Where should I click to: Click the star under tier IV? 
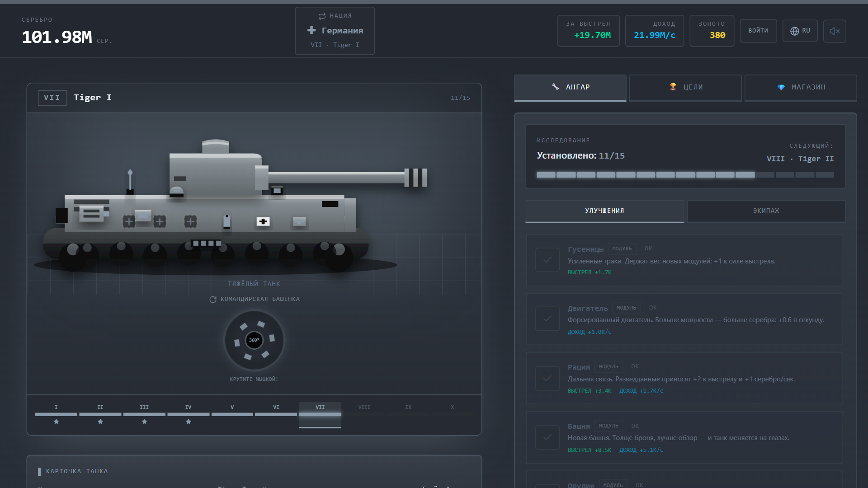(x=189, y=422)
